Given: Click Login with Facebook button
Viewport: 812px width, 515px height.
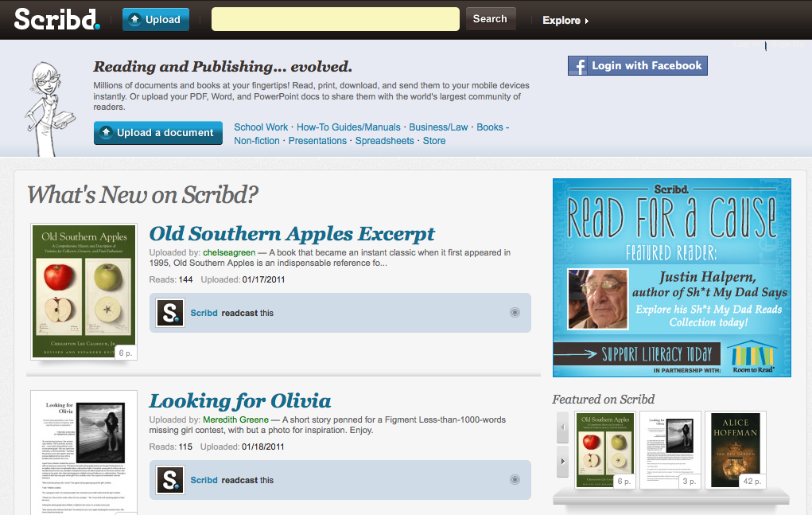Looking at the screenshot, I should point(638,66).
